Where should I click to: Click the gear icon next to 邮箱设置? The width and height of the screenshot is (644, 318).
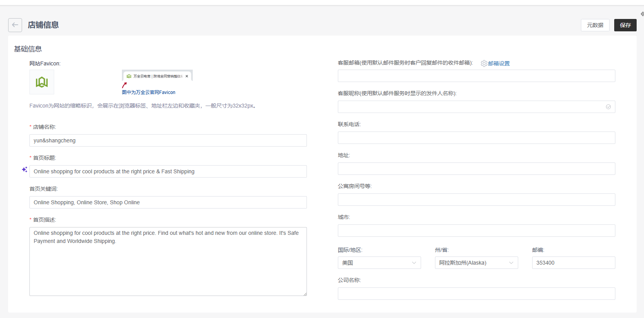[484, 63]
